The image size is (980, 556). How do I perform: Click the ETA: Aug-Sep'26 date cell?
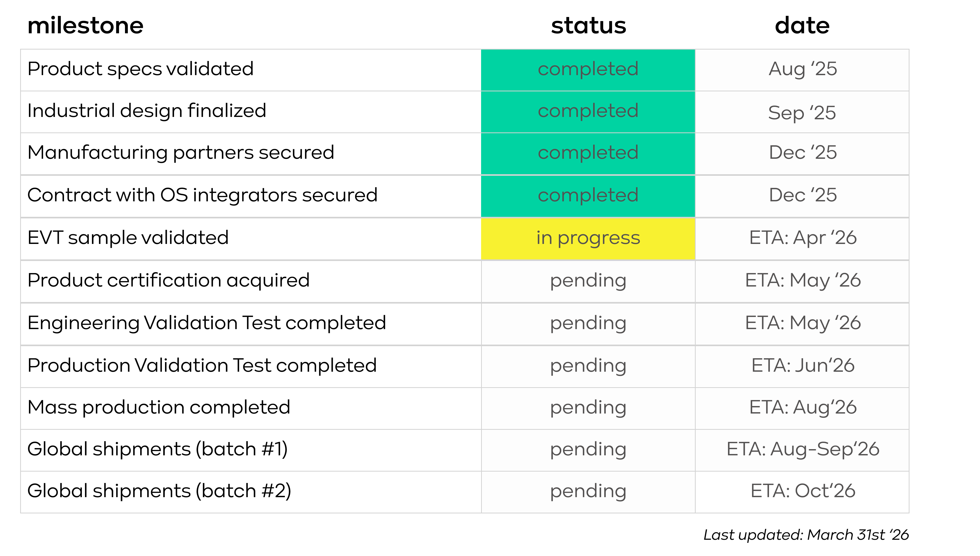click(802, 450)
